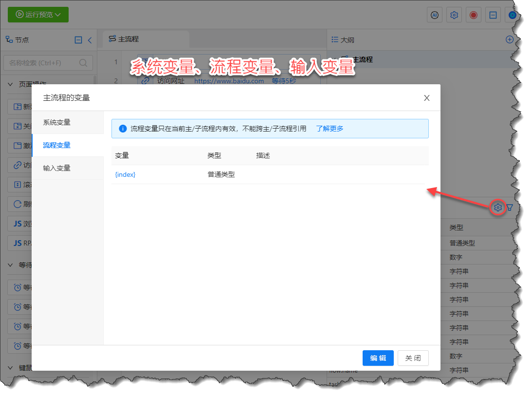Click the 类型 header in the background variable panel
Screen dimensions: 532x397
457,227
